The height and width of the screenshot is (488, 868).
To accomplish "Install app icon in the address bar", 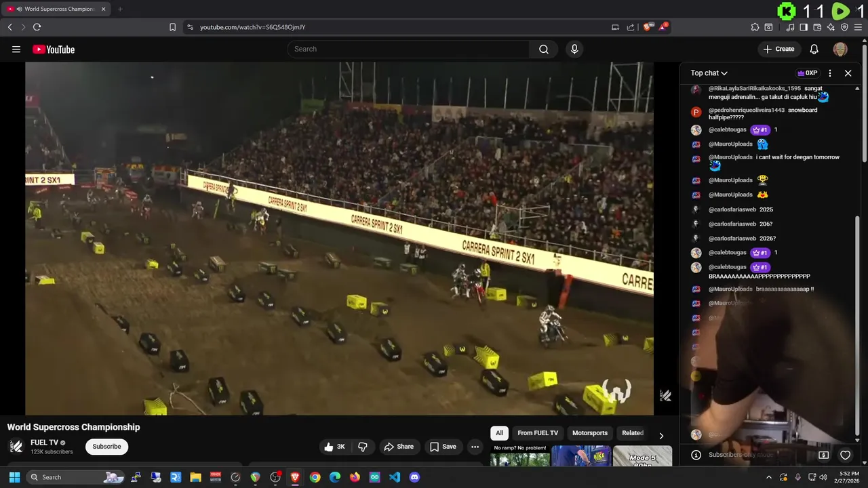I will (615, 27).
